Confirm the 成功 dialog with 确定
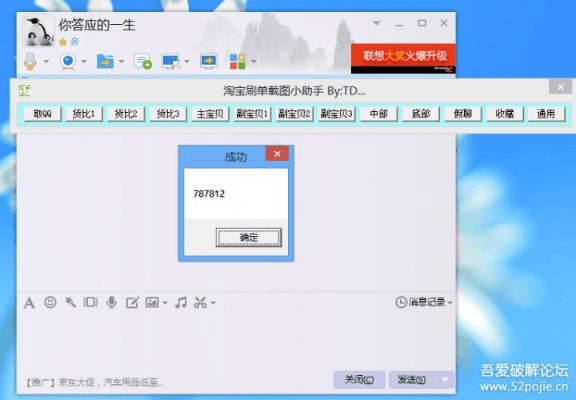 (249, 238)
